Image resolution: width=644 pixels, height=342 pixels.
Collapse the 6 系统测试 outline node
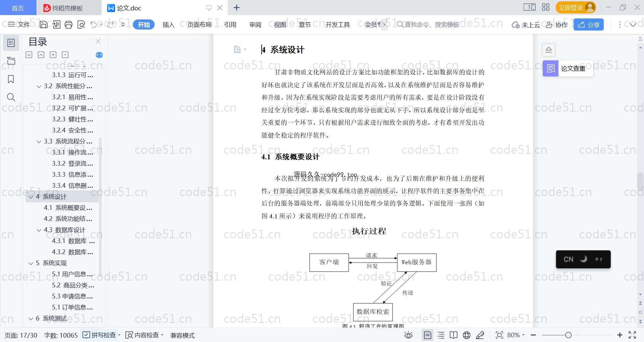pyautogui.click(x=31, y=319)
